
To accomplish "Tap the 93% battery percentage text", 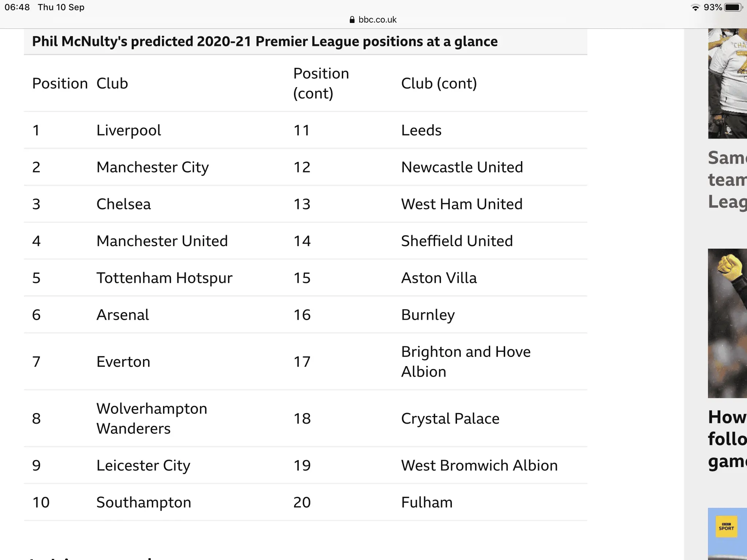I will 713,8.
